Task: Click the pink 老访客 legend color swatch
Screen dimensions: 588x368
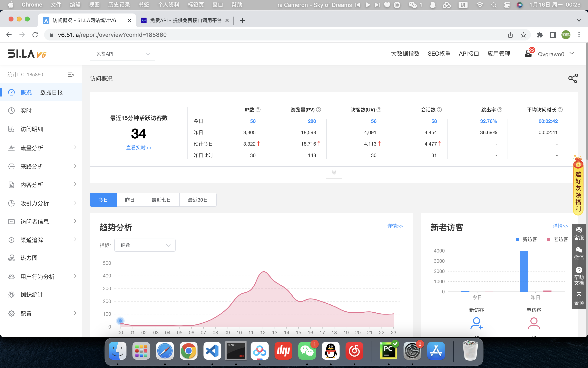Action: click(x=549, y=239)
